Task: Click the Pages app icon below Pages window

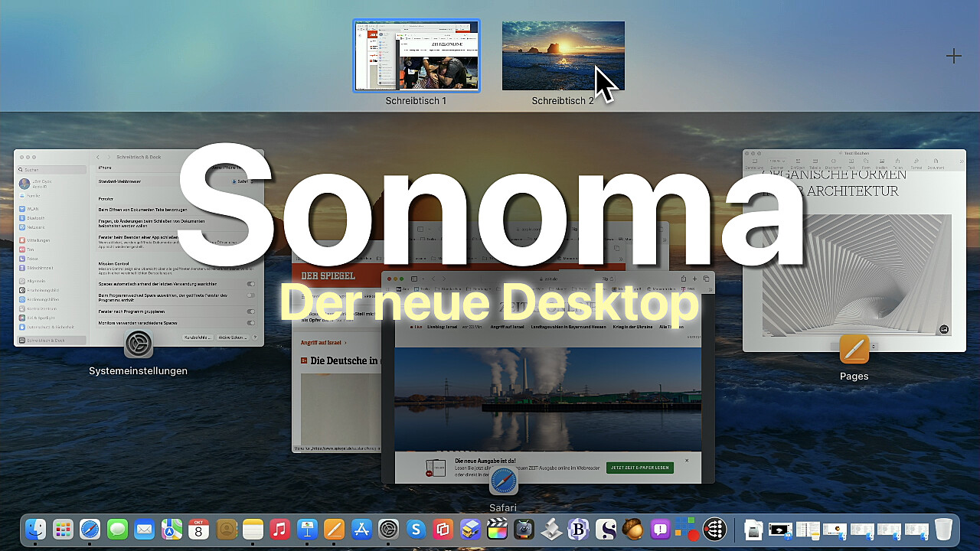Action: click(854, 349)
